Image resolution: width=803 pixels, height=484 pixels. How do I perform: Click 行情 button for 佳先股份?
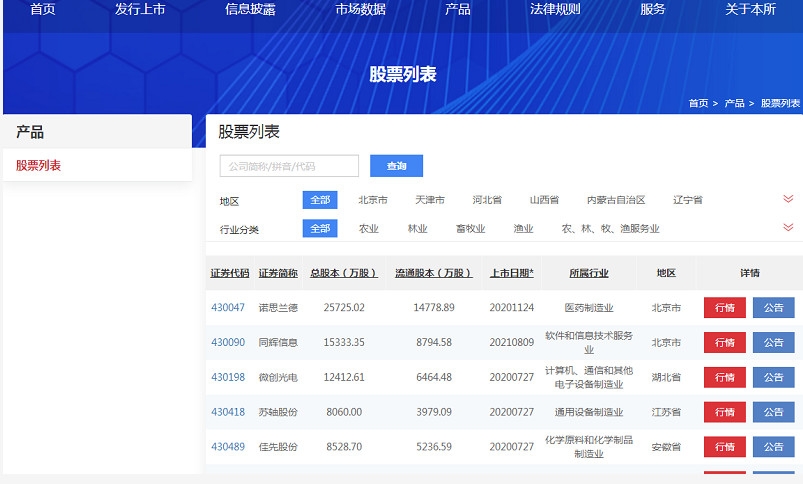pos(725,447)
